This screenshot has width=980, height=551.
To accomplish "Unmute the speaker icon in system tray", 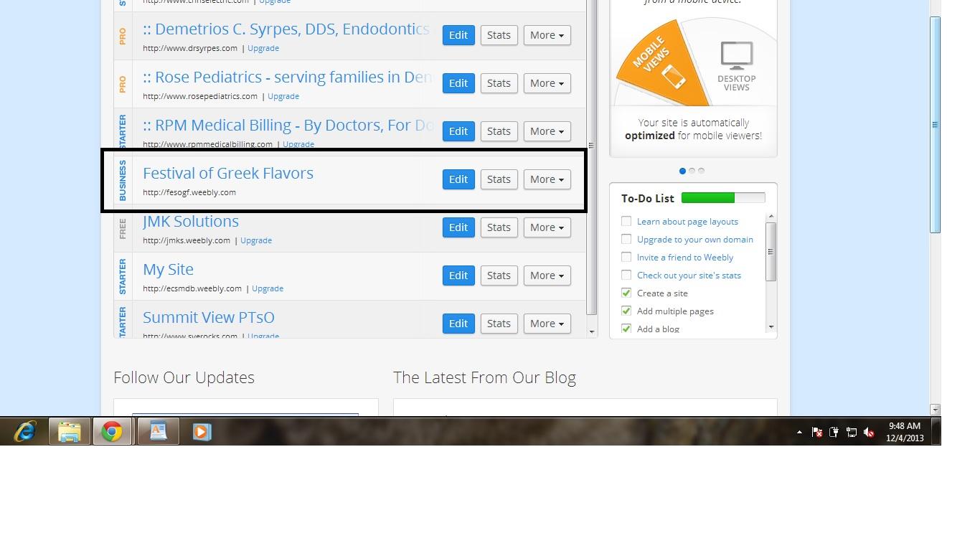I will click(869, 432).
